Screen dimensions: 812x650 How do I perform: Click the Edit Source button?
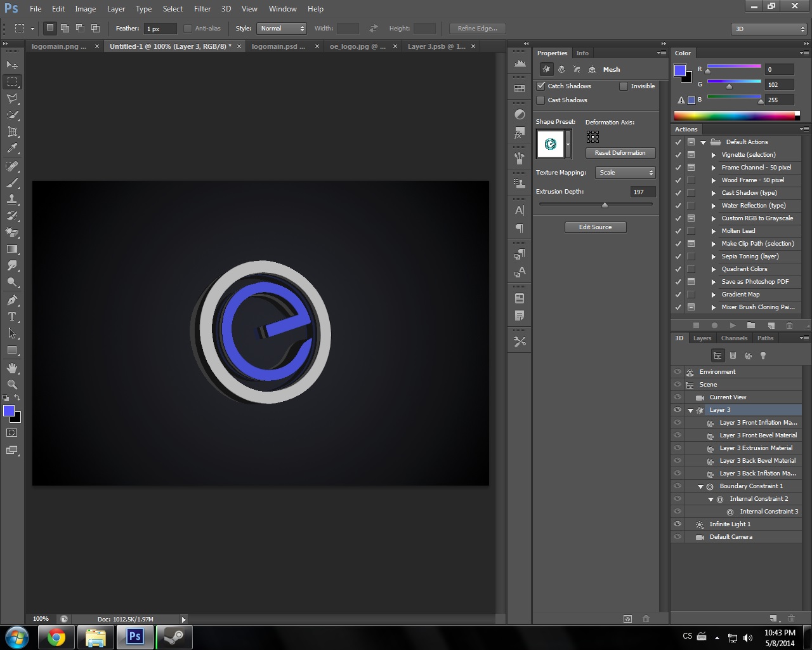point(595,227)
